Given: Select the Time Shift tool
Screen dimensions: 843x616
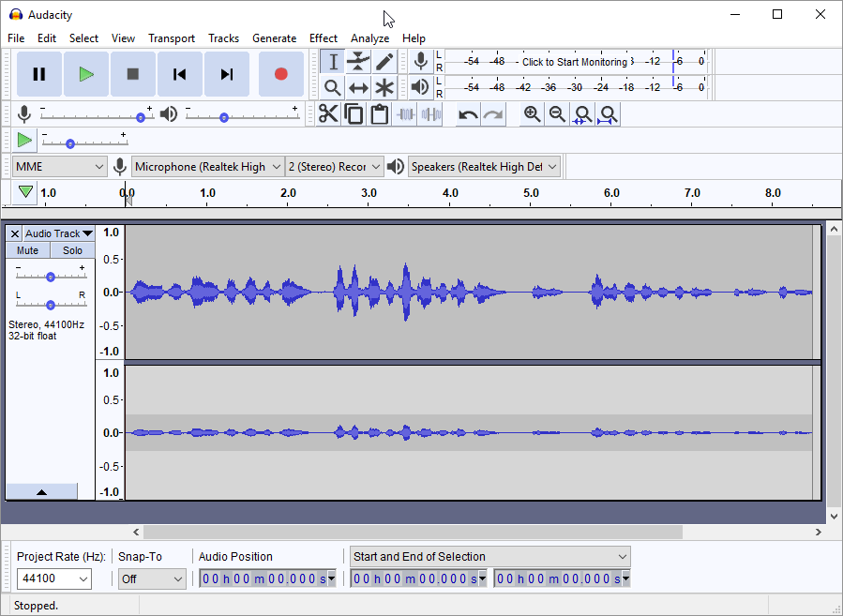Looking at the screenshot, I should coord(358,88).
